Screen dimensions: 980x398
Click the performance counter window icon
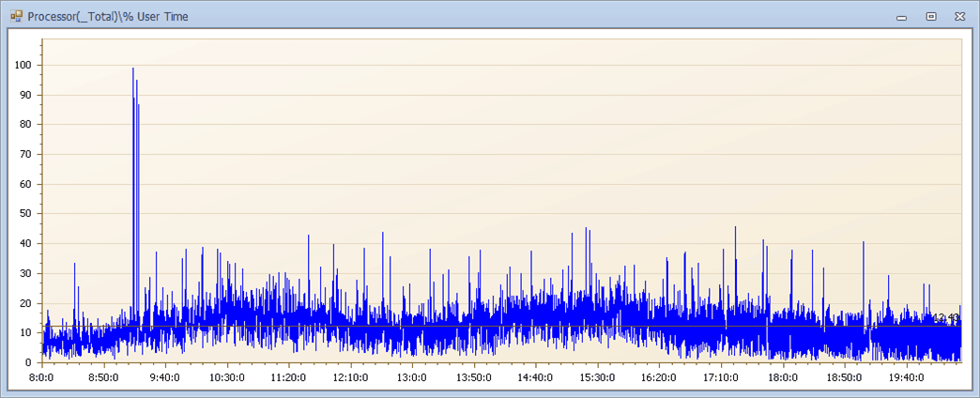click(16, 16)
